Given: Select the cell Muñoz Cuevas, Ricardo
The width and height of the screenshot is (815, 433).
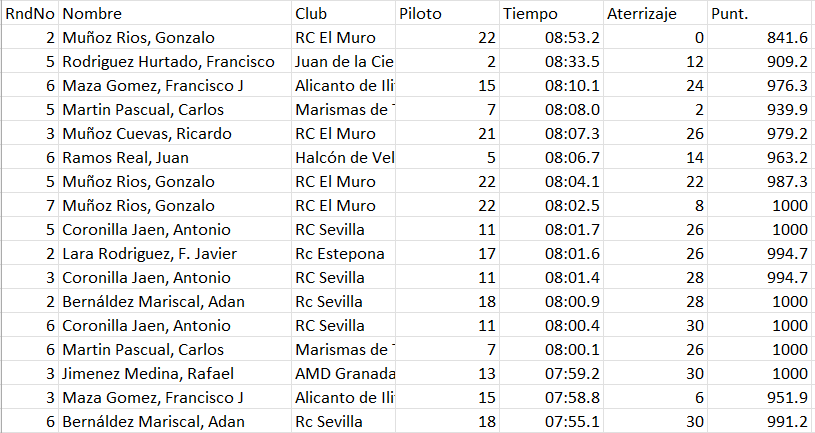Looking at the screenshot, I should [x=175, y=134].
